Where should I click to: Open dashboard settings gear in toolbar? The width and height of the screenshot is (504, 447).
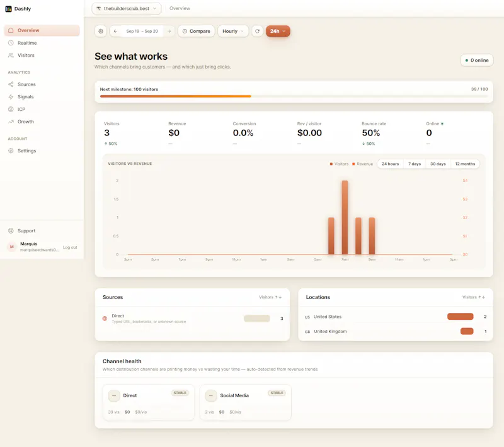coord(101,31)
